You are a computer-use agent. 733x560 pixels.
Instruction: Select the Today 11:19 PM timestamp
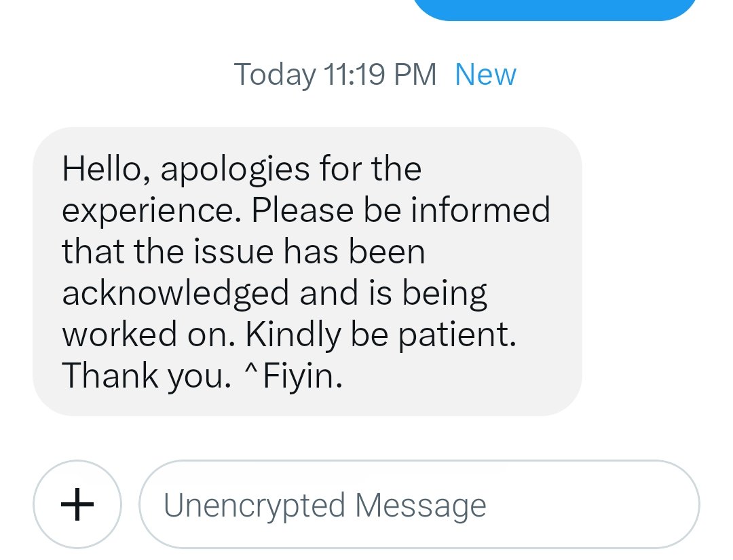[x=335, y=75]
